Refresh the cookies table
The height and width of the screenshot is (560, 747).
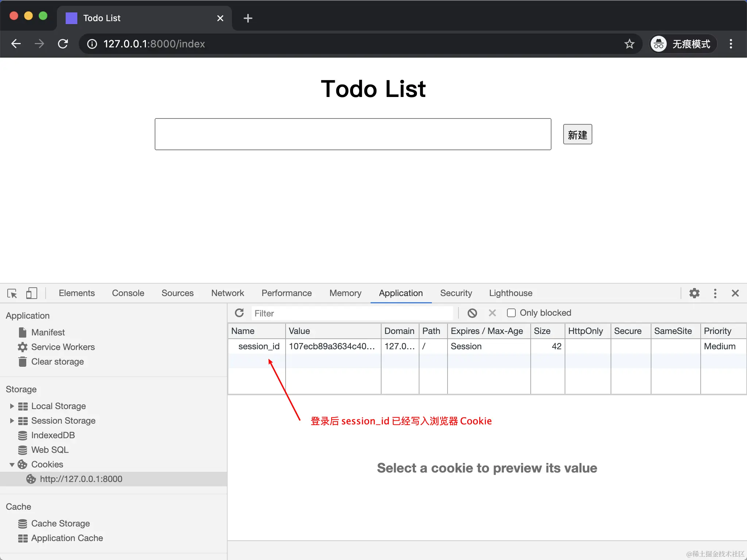(x=239, y=313)
